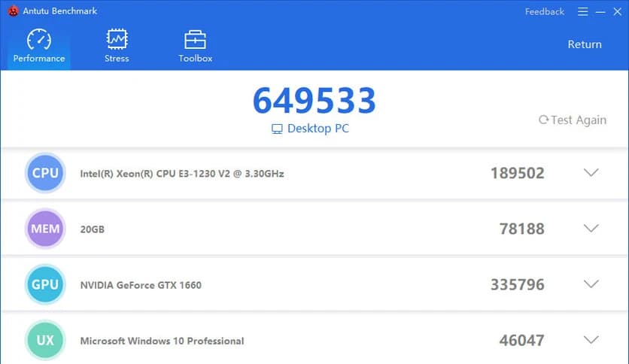Image resolution: width=629 pixels, height=364 pixels.
Task: Click the GPU circle badge
Action: pyautogui.click(x=45, y=284)
